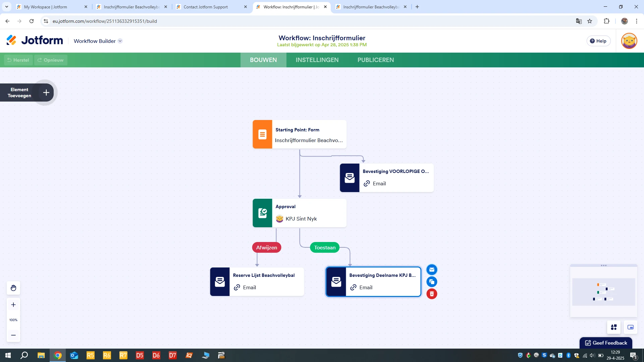Zoom in with the plus control

pyautogui.click(x=13, y=305)
